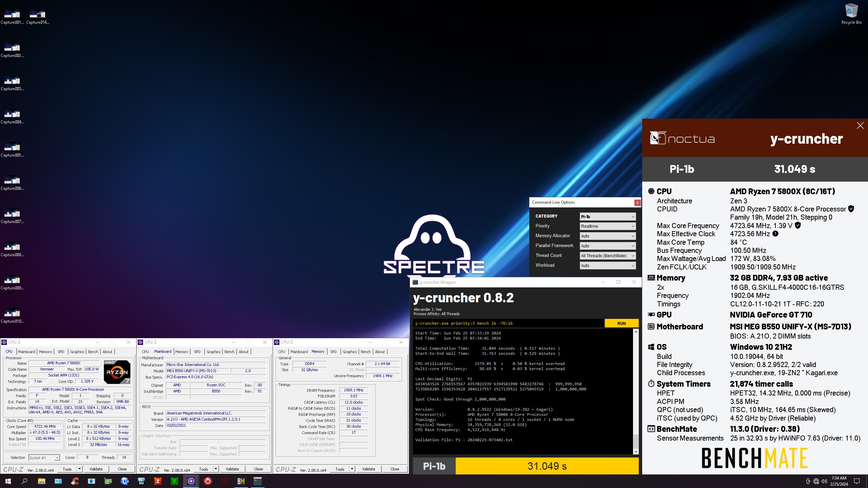The image size is (868, 488).
Task: Open the Thread Count dropdown
Action: 608,256
